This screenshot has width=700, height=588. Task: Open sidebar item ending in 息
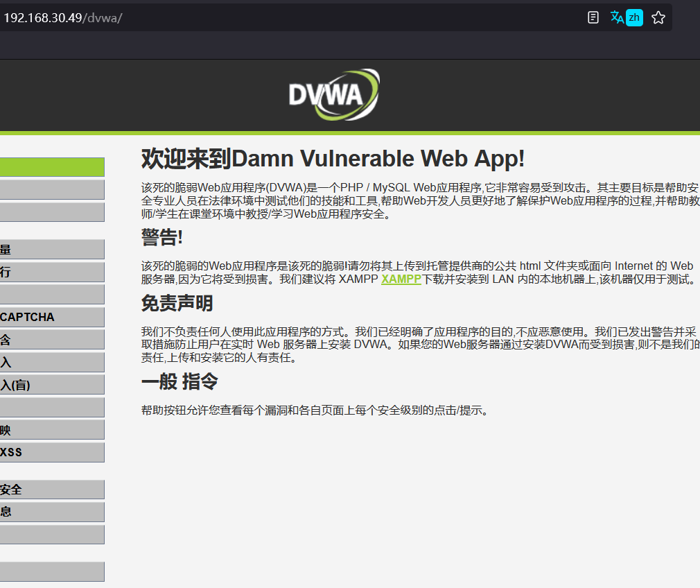pos(52,512)
